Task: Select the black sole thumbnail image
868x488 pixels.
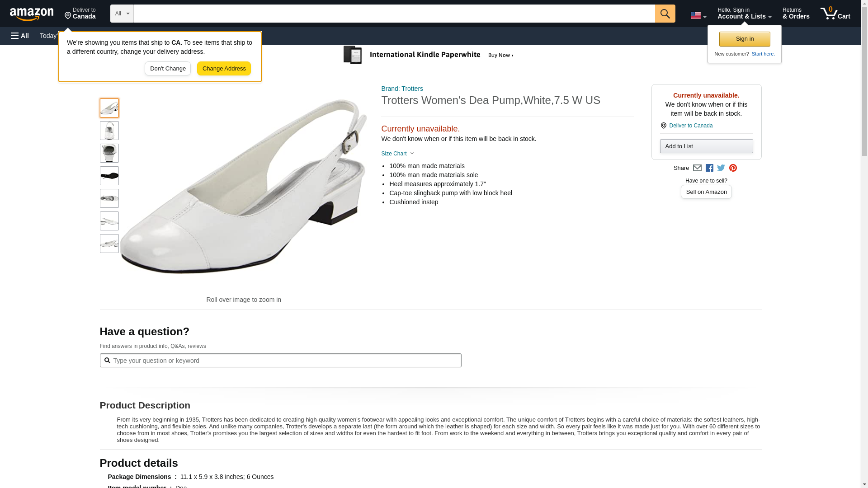Action: pyautogui.click(x=109, y=176)
